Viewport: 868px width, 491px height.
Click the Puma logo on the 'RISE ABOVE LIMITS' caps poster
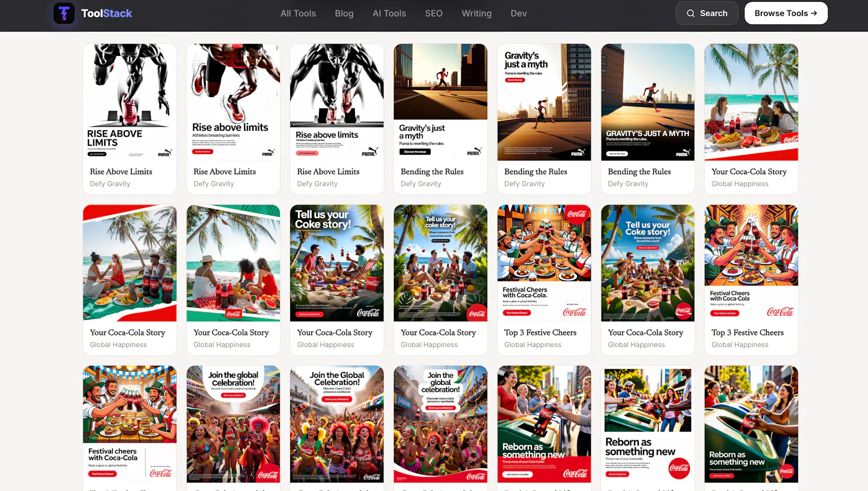(x=165, y=153)
